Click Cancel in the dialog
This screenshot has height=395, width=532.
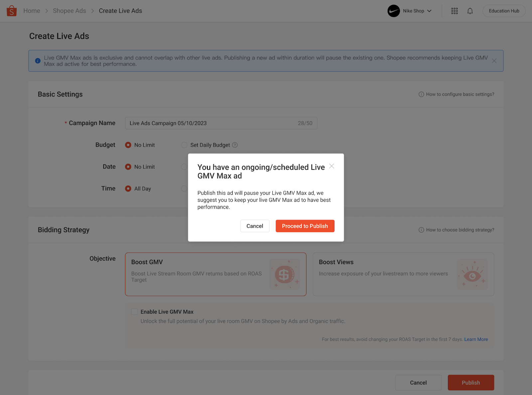pos(255,226)
